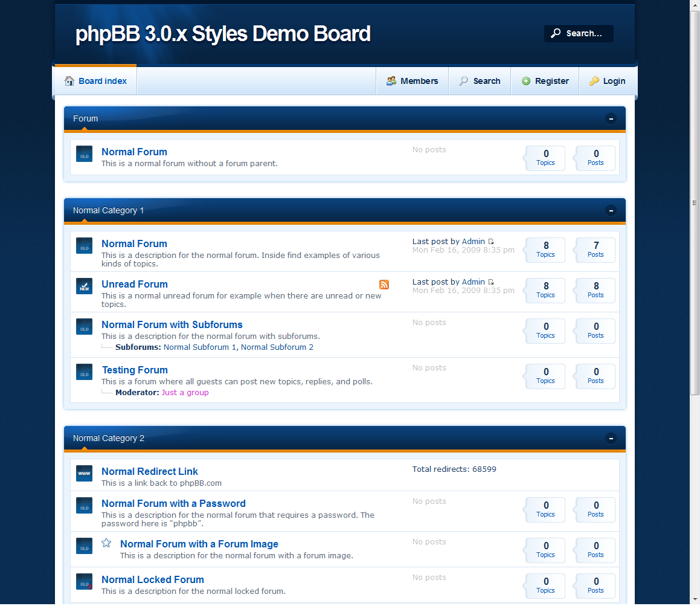The width and height of the screenshot is (700, 606).
Task: Open Normal Subforum 2 link
Action: coord(277,347)
